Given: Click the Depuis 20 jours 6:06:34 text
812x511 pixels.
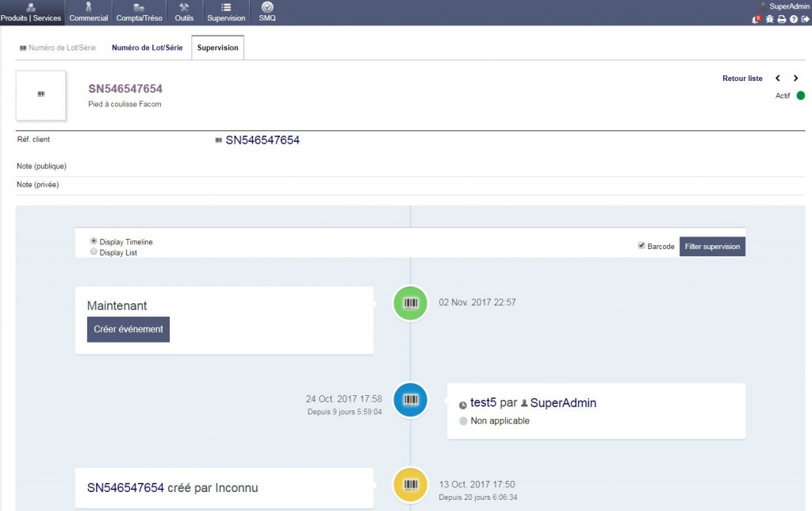Looking at the screenshot, I should (478, 498).
